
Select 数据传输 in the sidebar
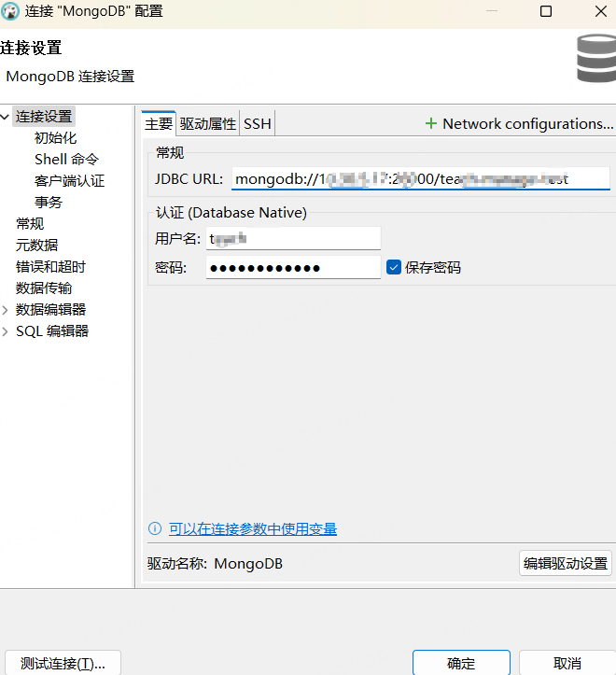click(x=44, y=288)
